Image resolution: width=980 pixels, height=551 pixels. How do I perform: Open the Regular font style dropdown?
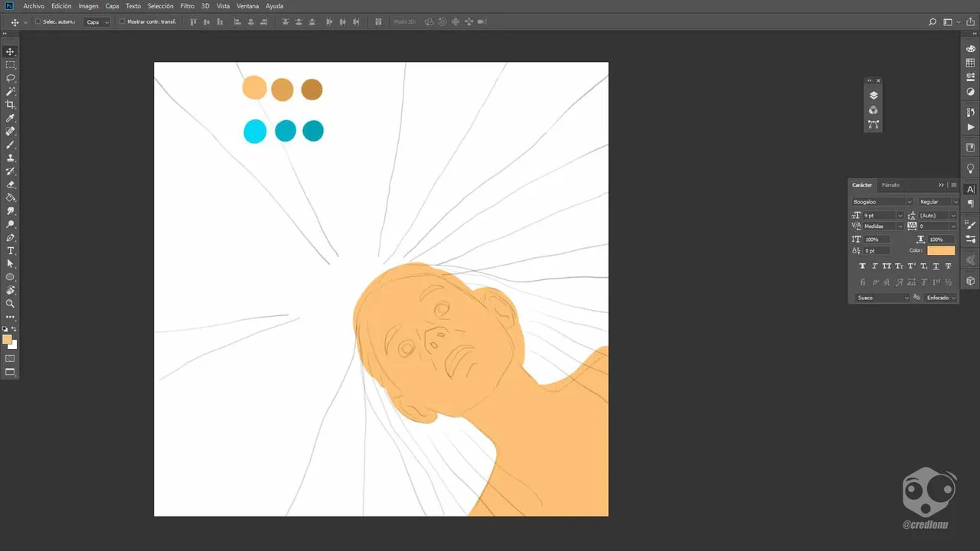click(x=938, y=202)
